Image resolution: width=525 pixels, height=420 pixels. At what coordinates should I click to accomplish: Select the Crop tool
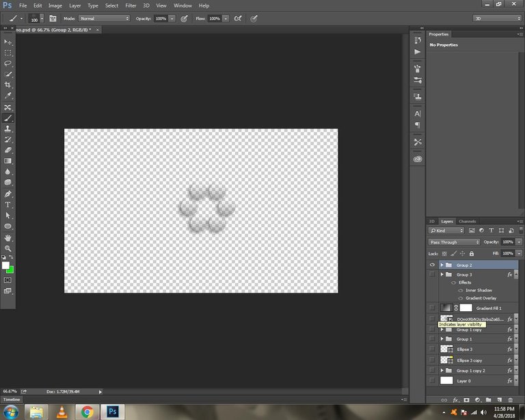click(x=8, y=85)
